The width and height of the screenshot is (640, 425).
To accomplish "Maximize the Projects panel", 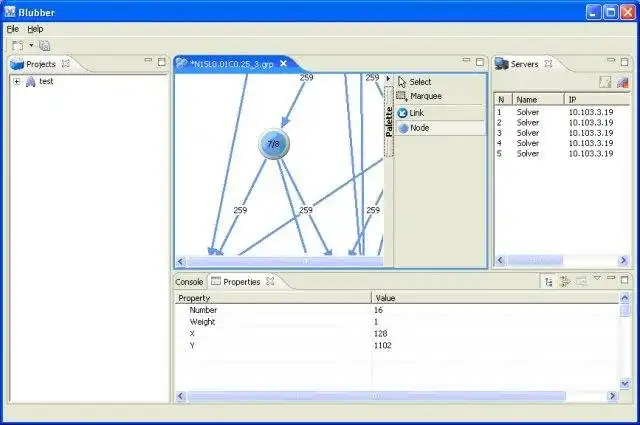I will pos(162,62).
